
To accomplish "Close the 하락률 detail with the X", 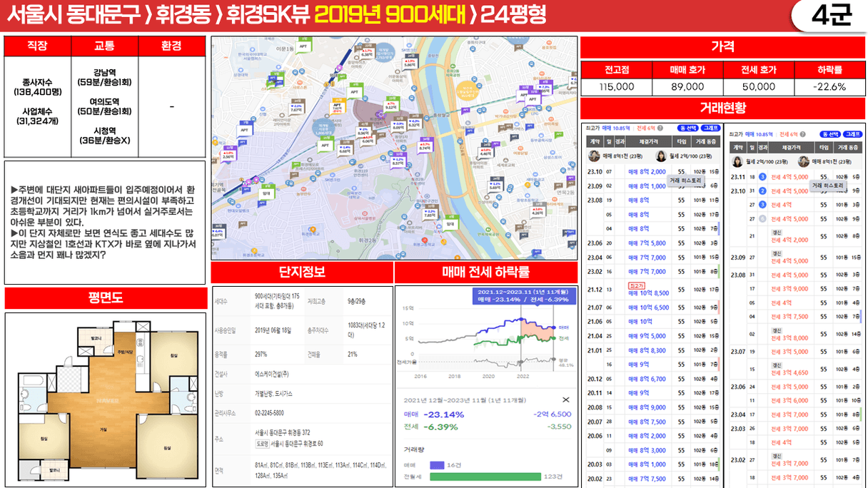I will 566,400.
